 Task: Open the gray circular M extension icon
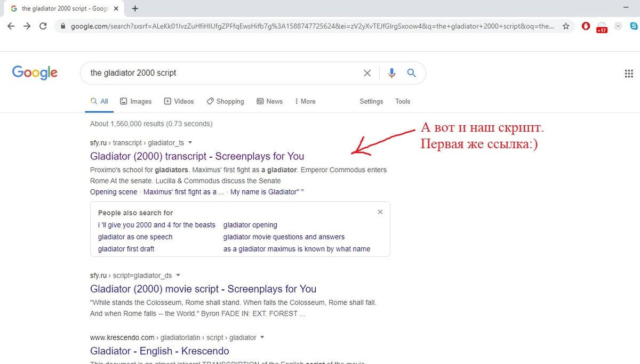[618, 26]
